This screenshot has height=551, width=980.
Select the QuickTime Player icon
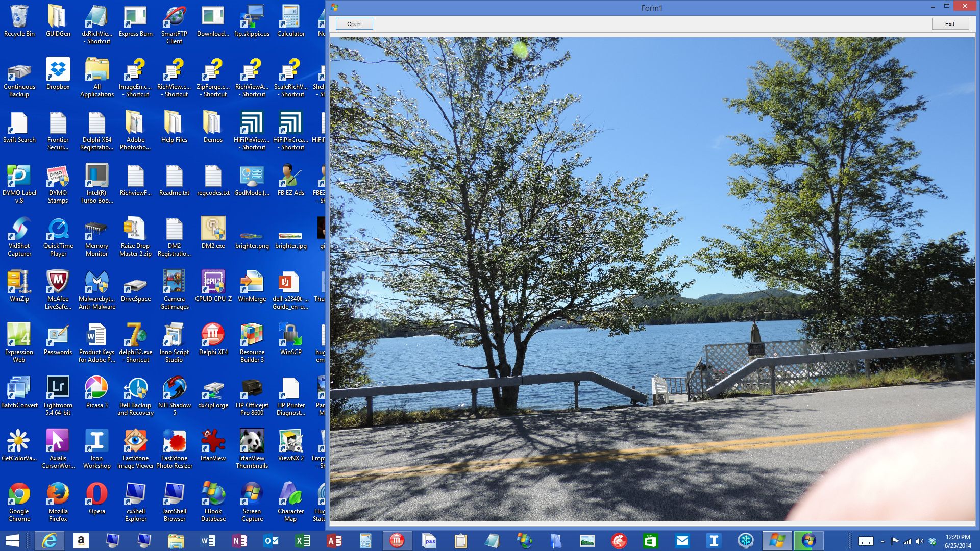coord(58,237)
